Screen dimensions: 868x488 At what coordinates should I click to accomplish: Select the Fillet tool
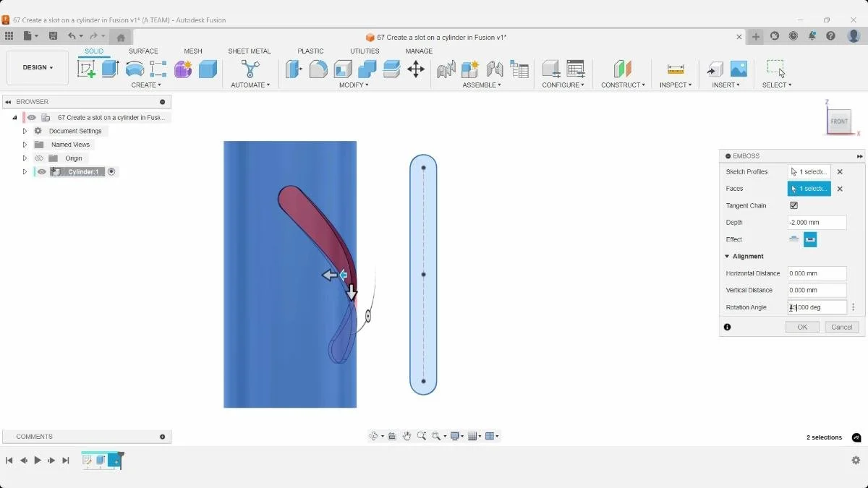click(x=318, y=69)
